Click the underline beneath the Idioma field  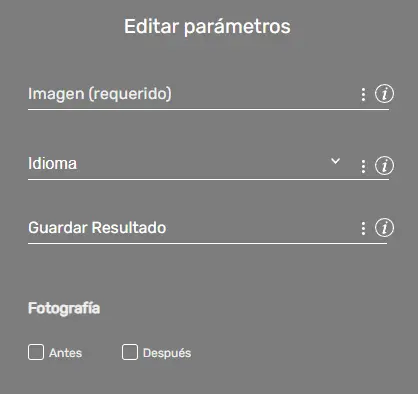[208, 179]
